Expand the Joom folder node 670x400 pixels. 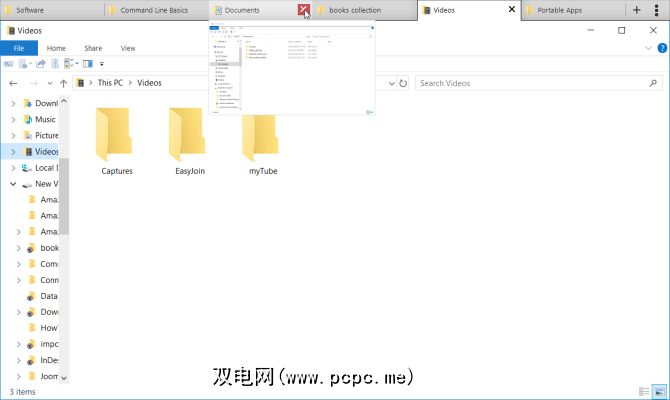pyautogui.click(x=18, y=376)
